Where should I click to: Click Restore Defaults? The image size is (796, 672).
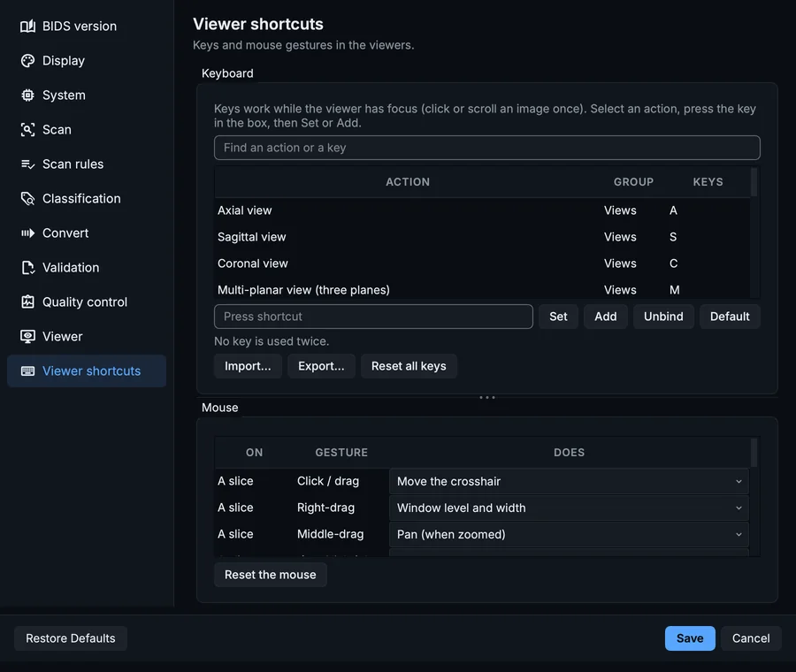pyautogui.click(x=71, y=638)
